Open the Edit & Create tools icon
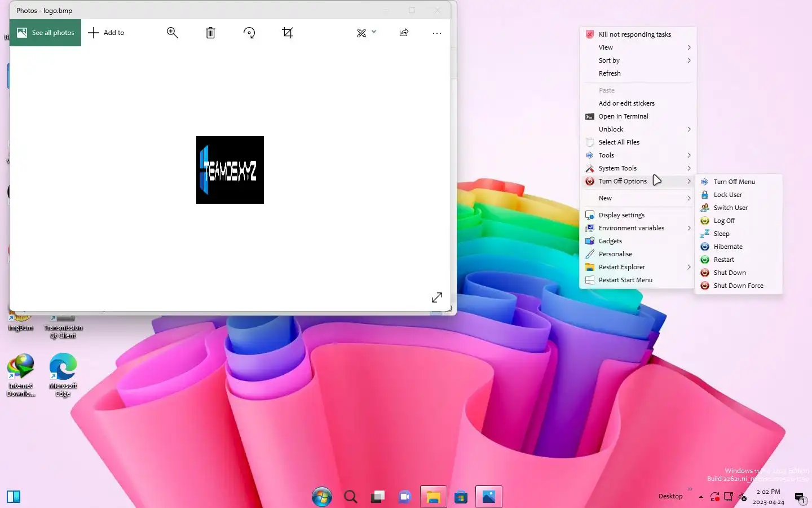Viewport: 812px width, 508px height. point(361,33)
